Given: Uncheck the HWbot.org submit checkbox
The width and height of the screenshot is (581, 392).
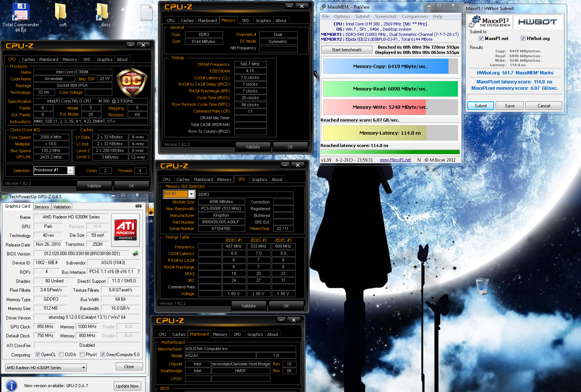Looking at the screenshot, I should tap(523, 39).
